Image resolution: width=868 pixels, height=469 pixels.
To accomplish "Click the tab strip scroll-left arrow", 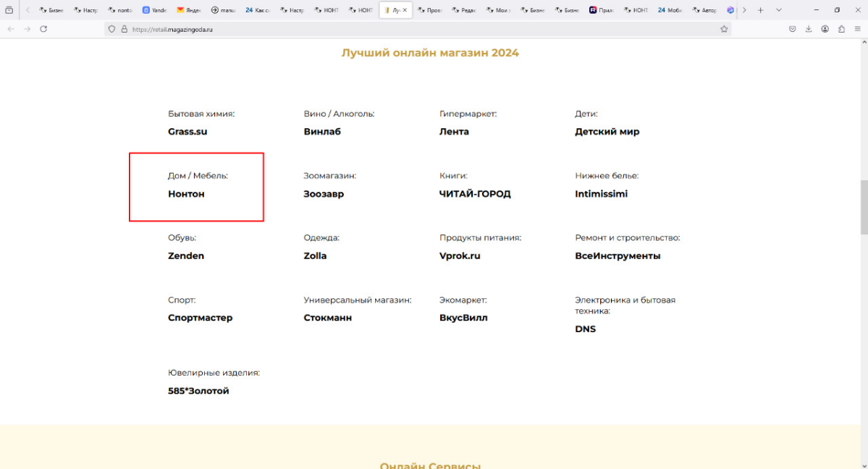I will [x=28, y=10].
